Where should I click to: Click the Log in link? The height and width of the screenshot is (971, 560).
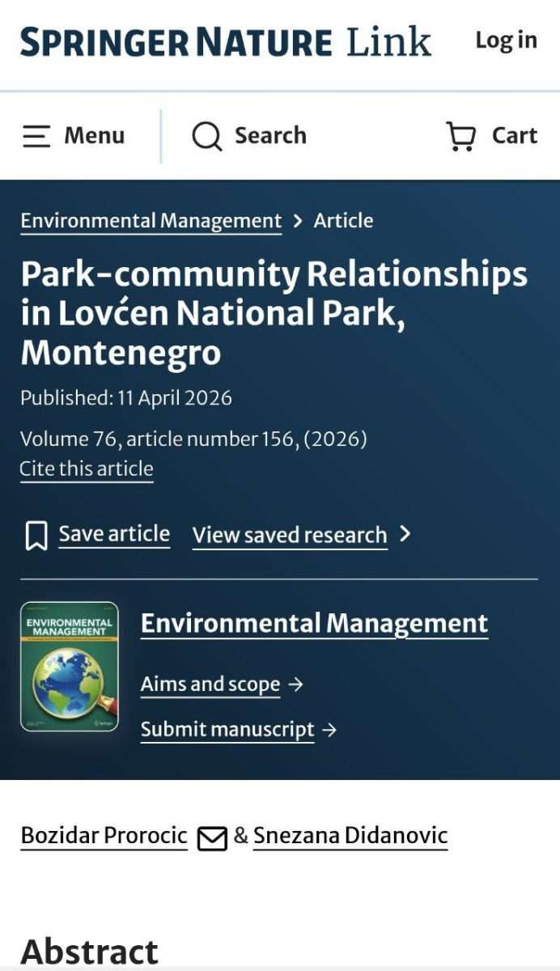coord(506,40)
